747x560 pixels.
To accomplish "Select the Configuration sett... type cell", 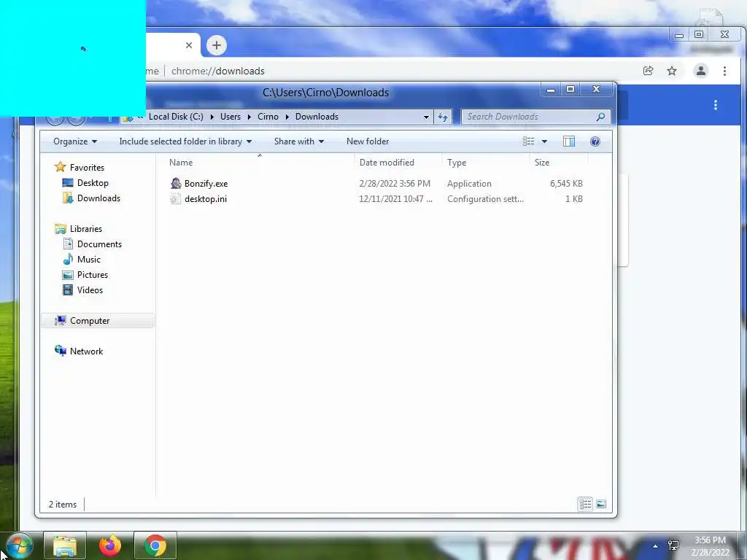I will (x=485, y=199).
